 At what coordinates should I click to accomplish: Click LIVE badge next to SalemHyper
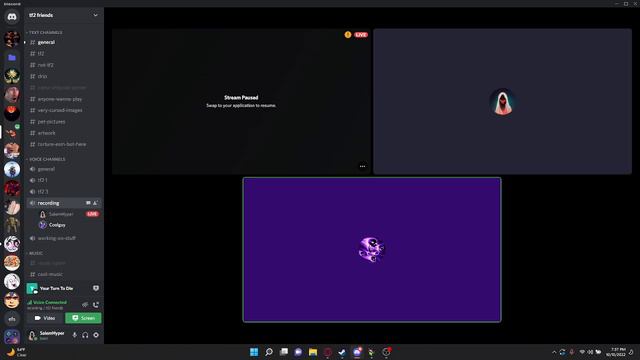tap(92, 214)
